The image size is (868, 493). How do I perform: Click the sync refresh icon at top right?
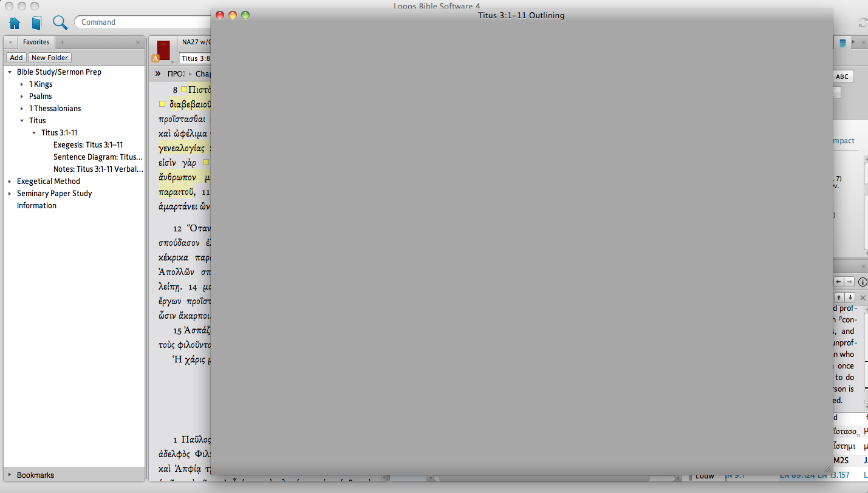point(863,22)
